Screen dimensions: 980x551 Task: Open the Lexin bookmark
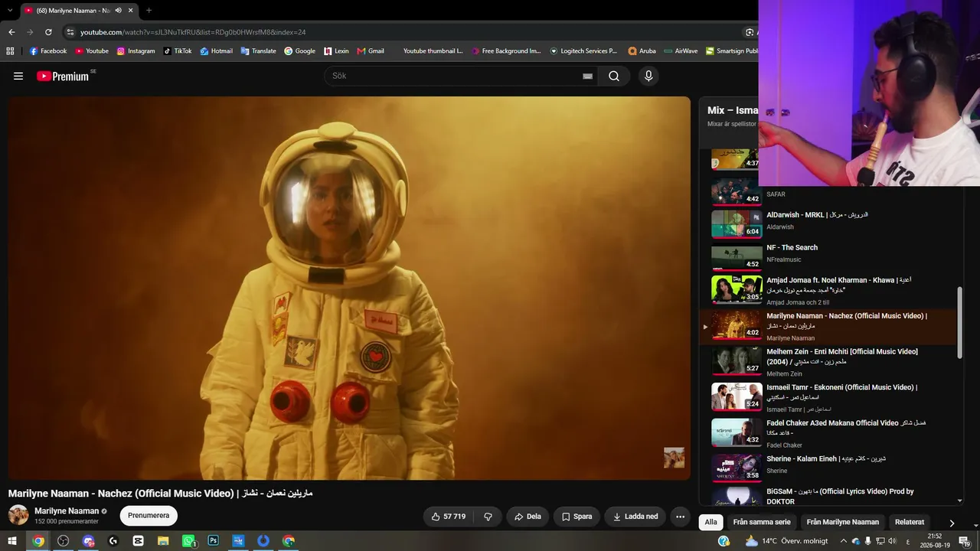tap(336, 51)
